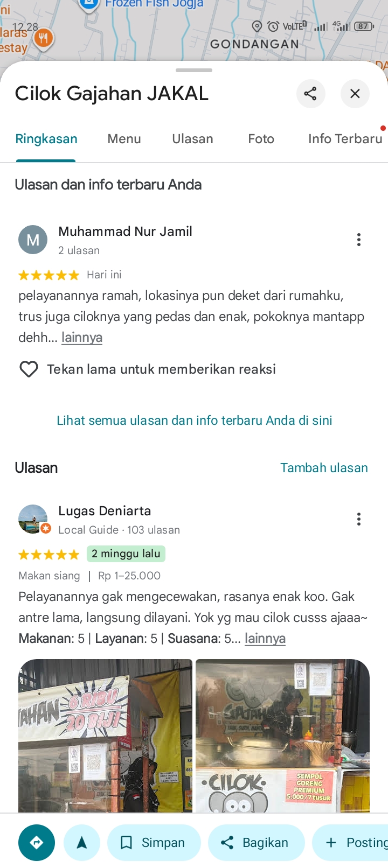Close the Cilok Gajahan JAKAL panel
The width and height of the screenshot is (388, 868).
355,94
